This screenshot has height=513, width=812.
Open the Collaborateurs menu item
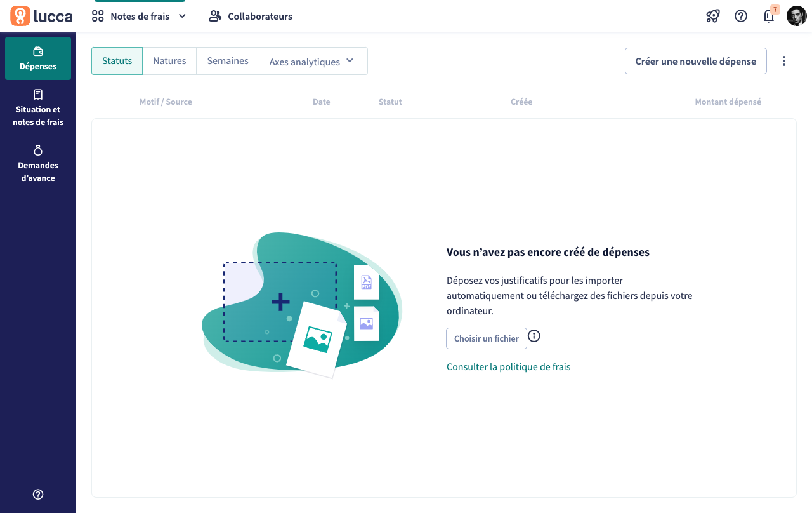click(251, 17)
